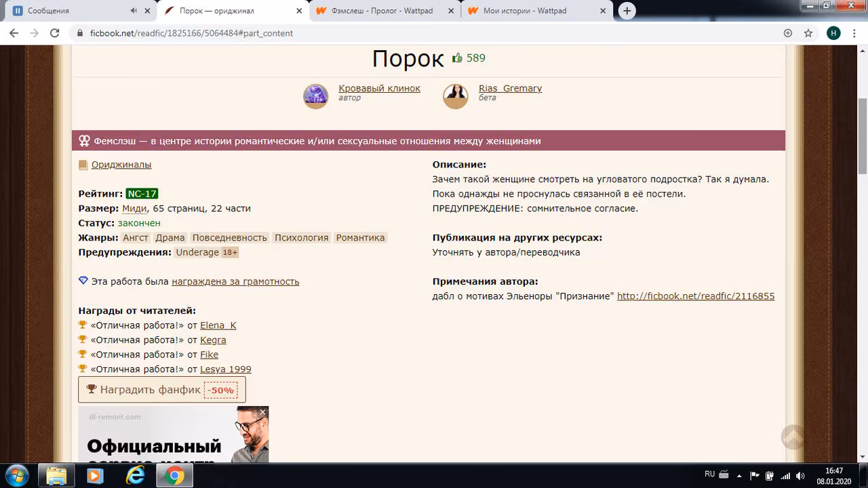Screen dimensions: 868x488
Task: Click trophy icon beside Lesya 1999 award
Action: [x=83, y=369]
